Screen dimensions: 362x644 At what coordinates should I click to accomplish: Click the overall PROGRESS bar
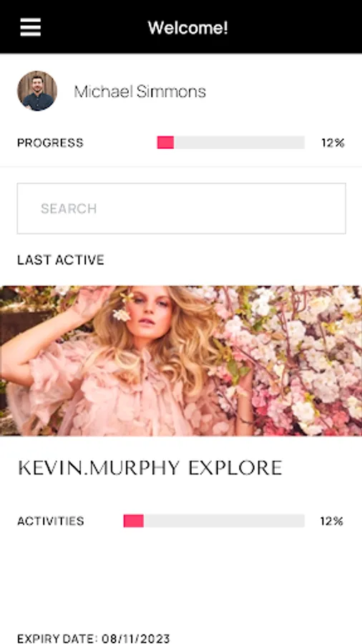[230, 142]
